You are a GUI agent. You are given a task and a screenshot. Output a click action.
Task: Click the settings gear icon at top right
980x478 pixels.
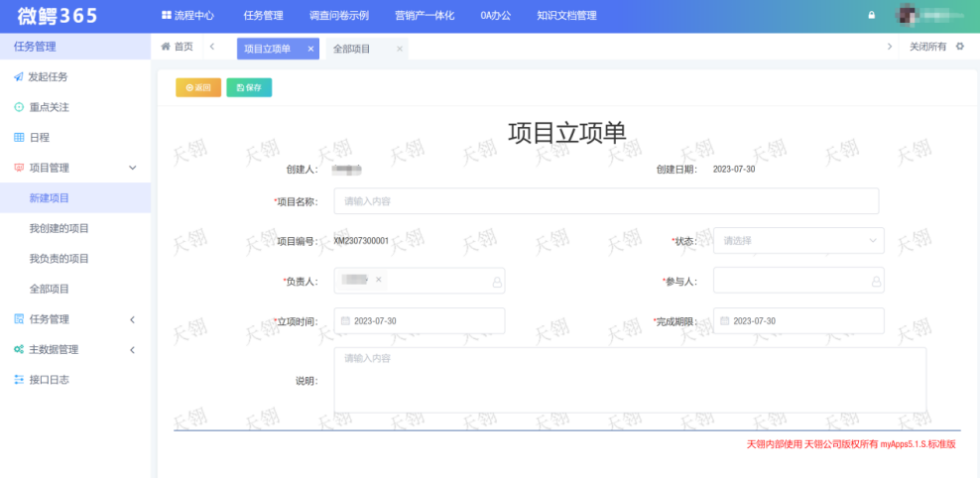coord(959,48)
